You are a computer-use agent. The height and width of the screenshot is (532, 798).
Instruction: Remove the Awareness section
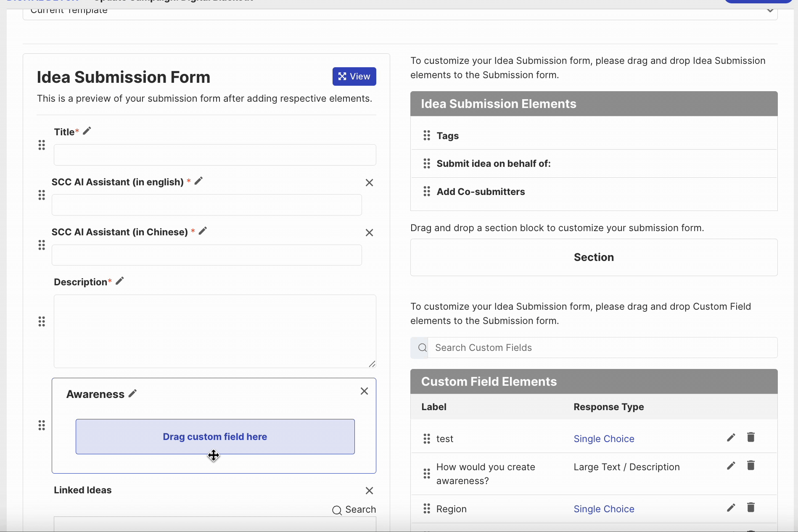pyautogui.click(x=364, y=391)
